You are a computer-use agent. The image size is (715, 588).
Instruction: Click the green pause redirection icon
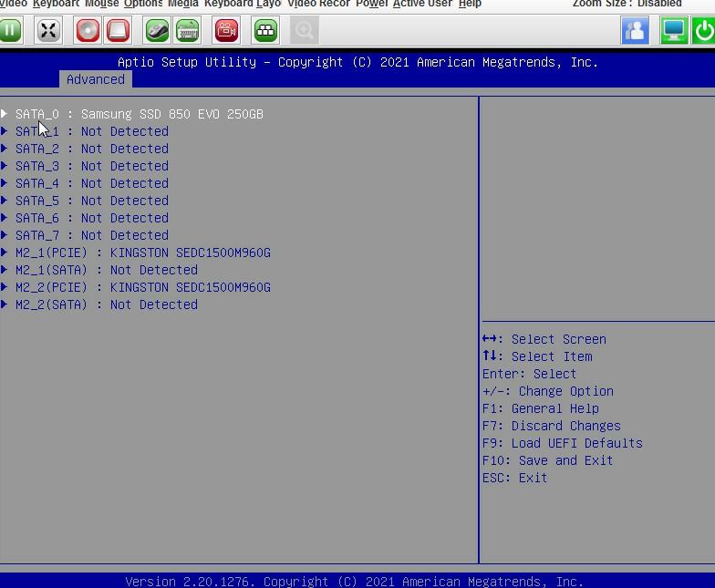click(11, 31)
